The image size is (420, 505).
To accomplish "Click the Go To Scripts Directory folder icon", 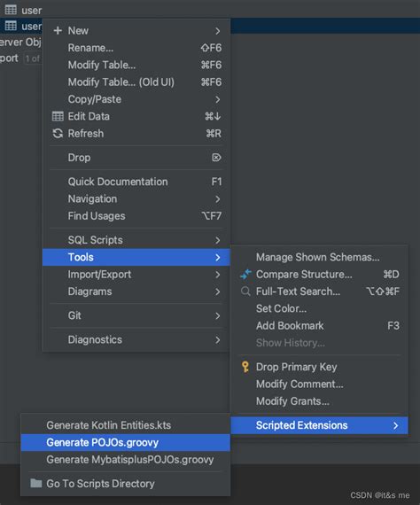I will pyautogui.click(x=36, y=483).
